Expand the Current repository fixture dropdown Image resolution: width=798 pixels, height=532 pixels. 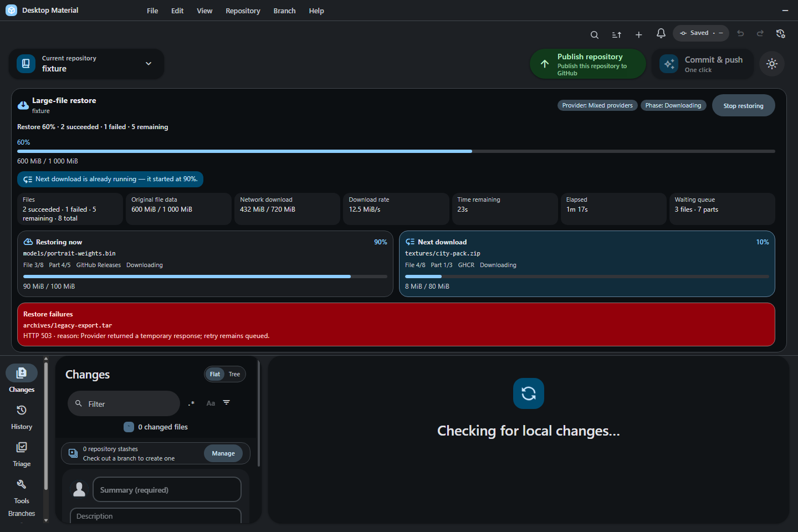point(87,64)
